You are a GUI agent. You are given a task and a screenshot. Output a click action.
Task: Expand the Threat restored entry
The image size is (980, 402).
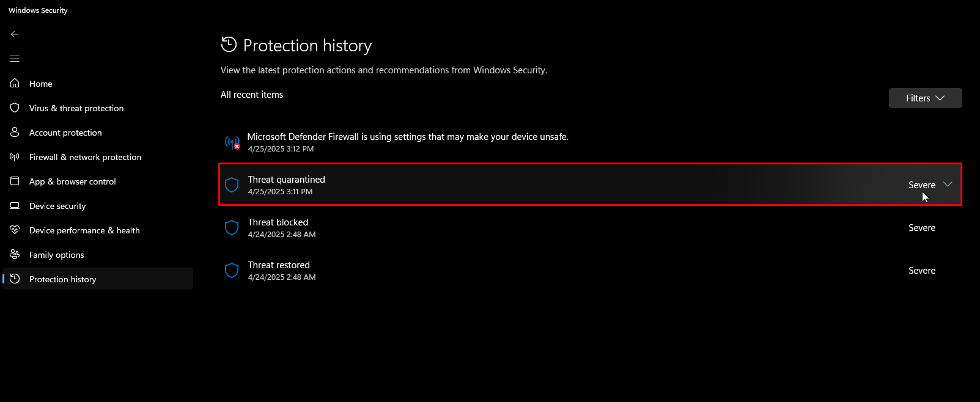pos(589,271)
